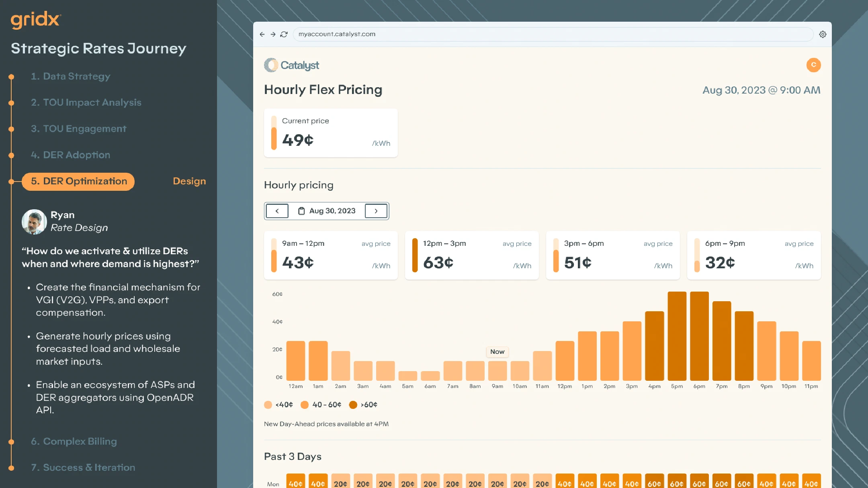Click the >60¢ legend swatch
Image resolution: width=868 pixels, height=488 pixels.
(353, 405)
